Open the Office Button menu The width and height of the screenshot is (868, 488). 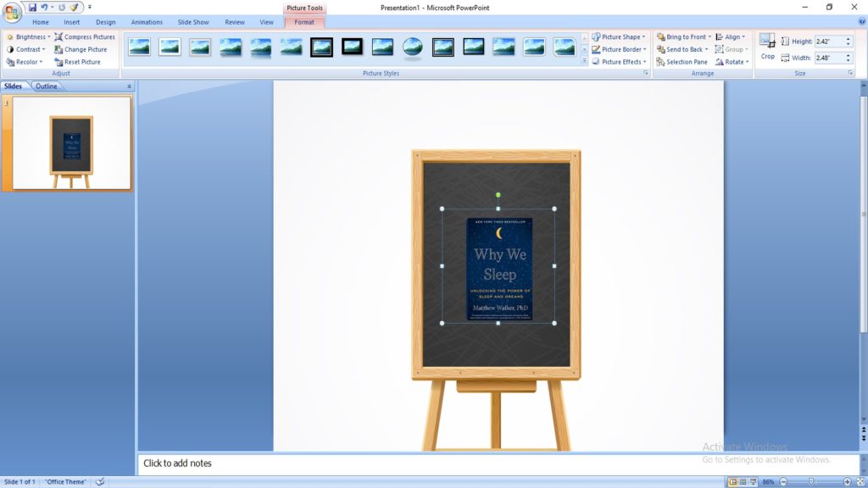point(12,12)
